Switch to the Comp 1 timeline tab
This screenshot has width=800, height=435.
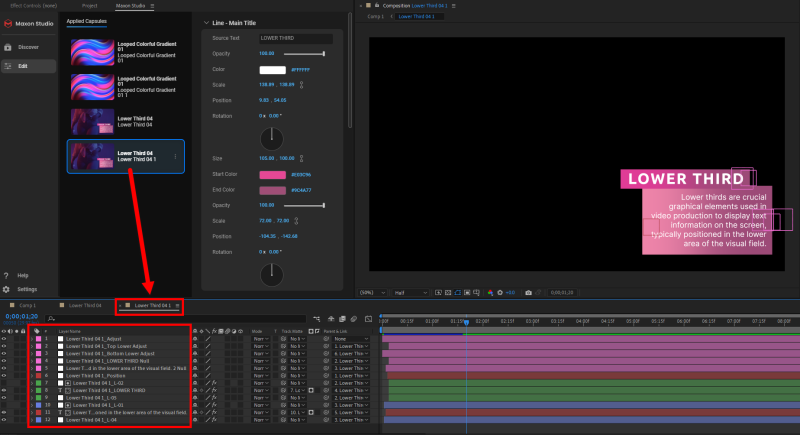[x=24, y=305]
